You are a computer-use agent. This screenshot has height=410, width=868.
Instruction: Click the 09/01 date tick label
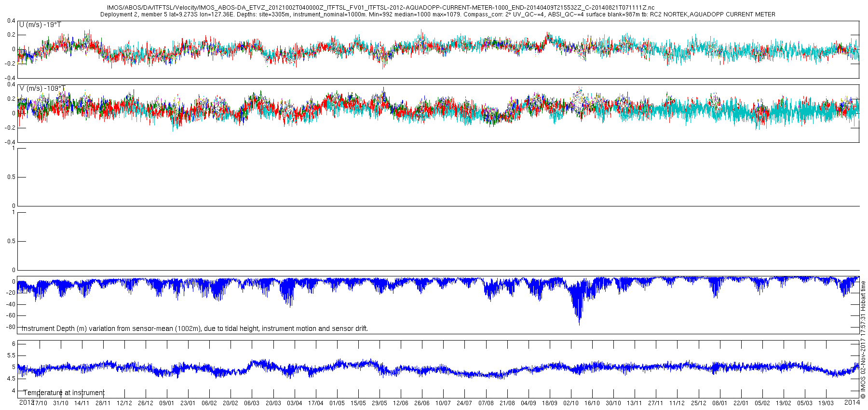point(167,403)
